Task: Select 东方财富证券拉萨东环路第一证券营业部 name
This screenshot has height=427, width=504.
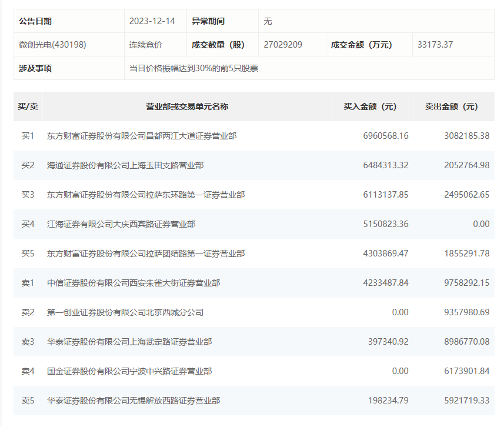Action: click(x=146, y=195)
